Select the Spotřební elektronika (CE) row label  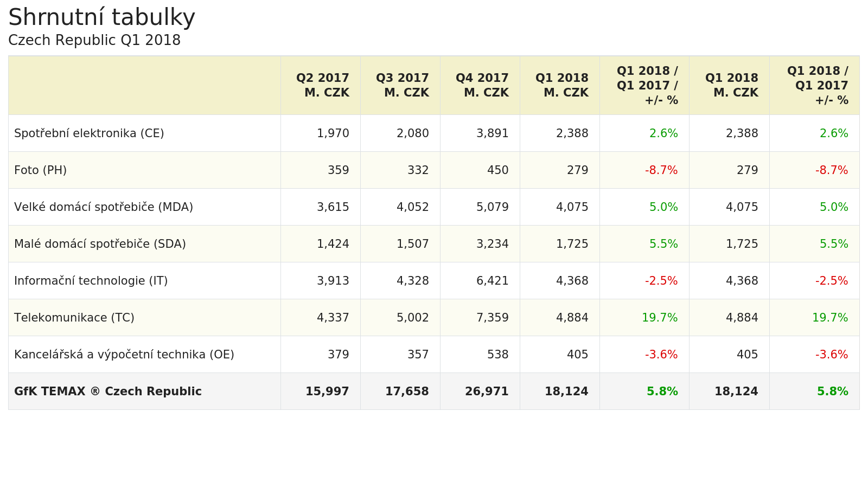(89, 133)
